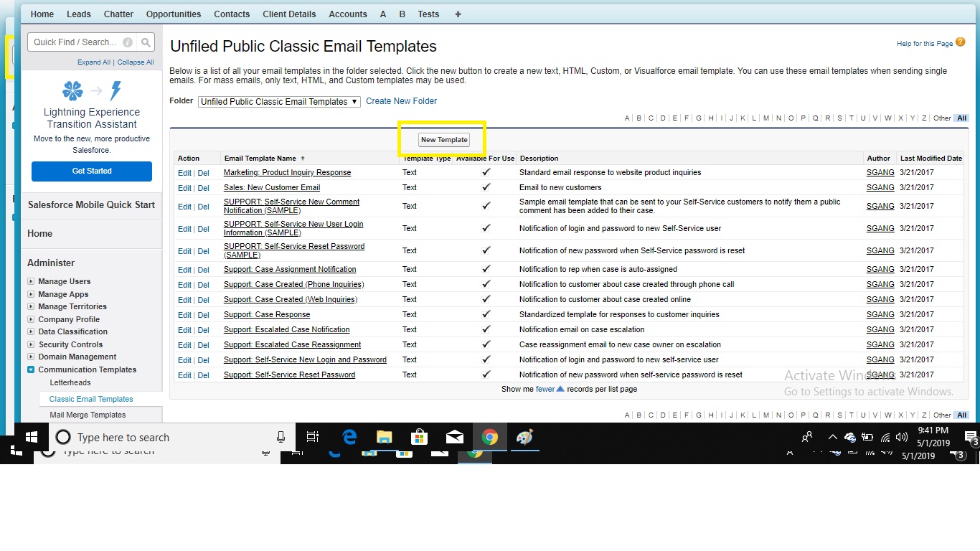Launch the Mail app from the taskbar

(454, 436)
